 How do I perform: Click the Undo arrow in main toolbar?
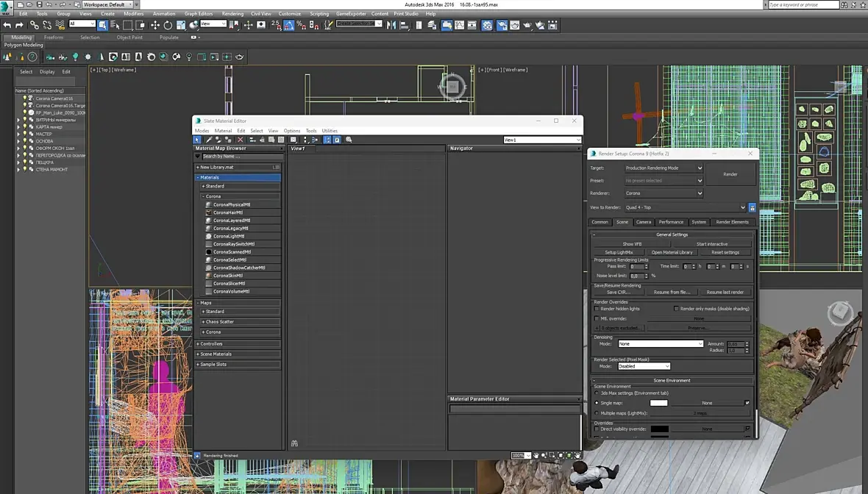[7, 25]
